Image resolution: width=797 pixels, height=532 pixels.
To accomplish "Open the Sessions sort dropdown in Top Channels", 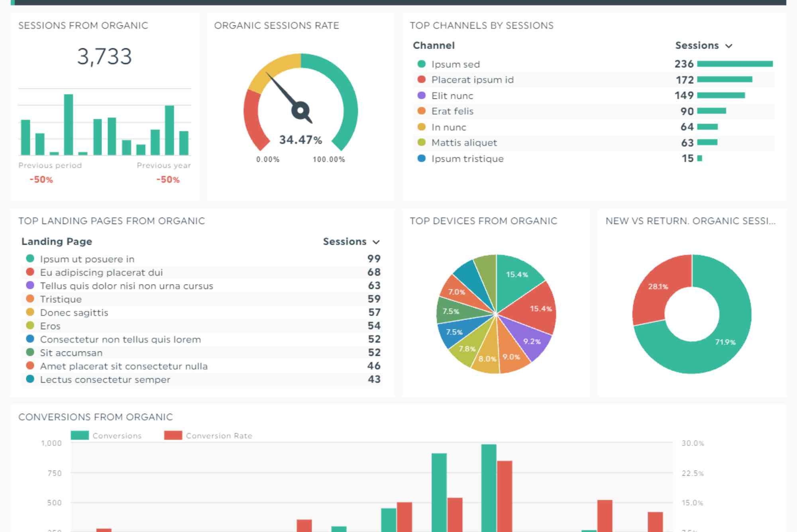I will 730,45.
